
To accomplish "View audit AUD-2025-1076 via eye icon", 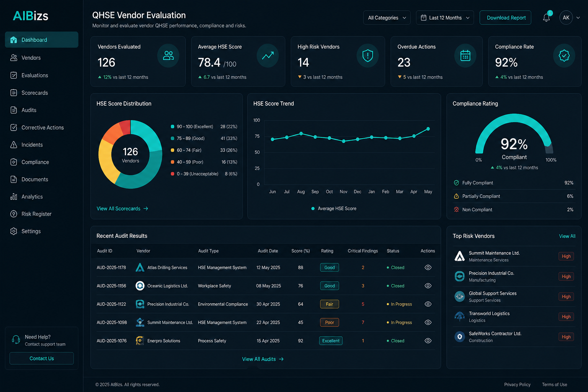I will click(x=428, y=341).
